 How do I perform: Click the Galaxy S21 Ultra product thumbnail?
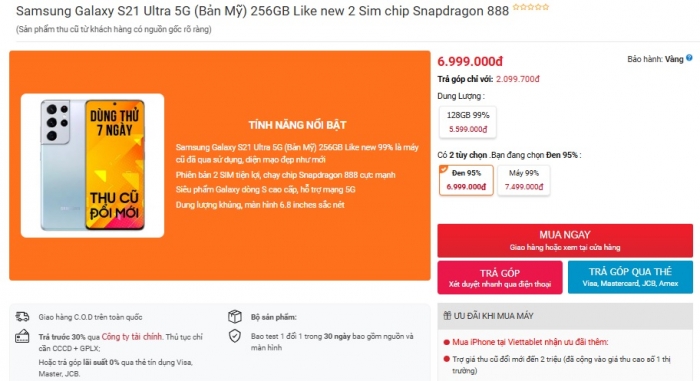click(x=92, y=165)
